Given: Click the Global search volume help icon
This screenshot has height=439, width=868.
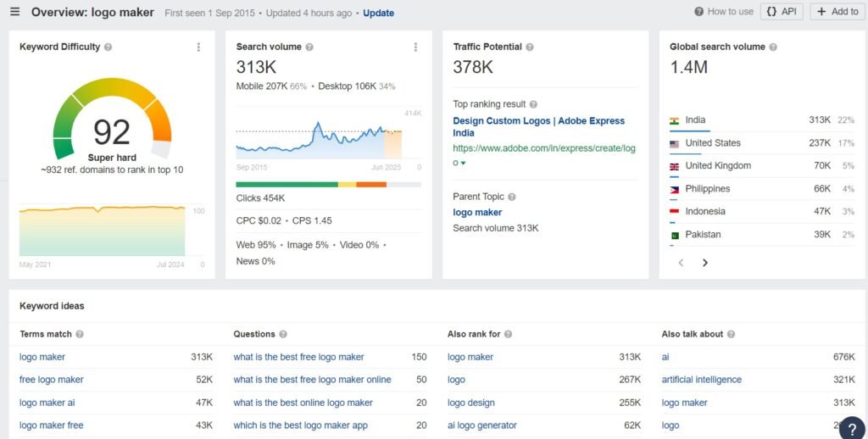Looking at the screenshot, I should (773, 47).
